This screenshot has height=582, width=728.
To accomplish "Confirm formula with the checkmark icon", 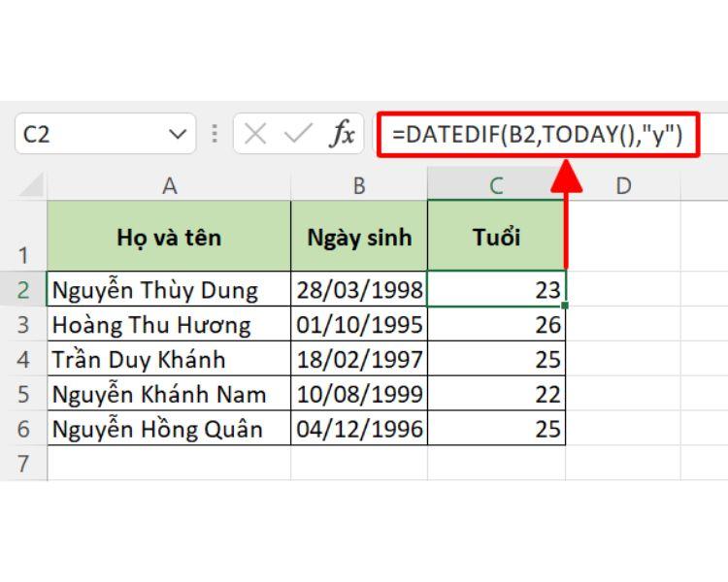I will click(298, 134).
